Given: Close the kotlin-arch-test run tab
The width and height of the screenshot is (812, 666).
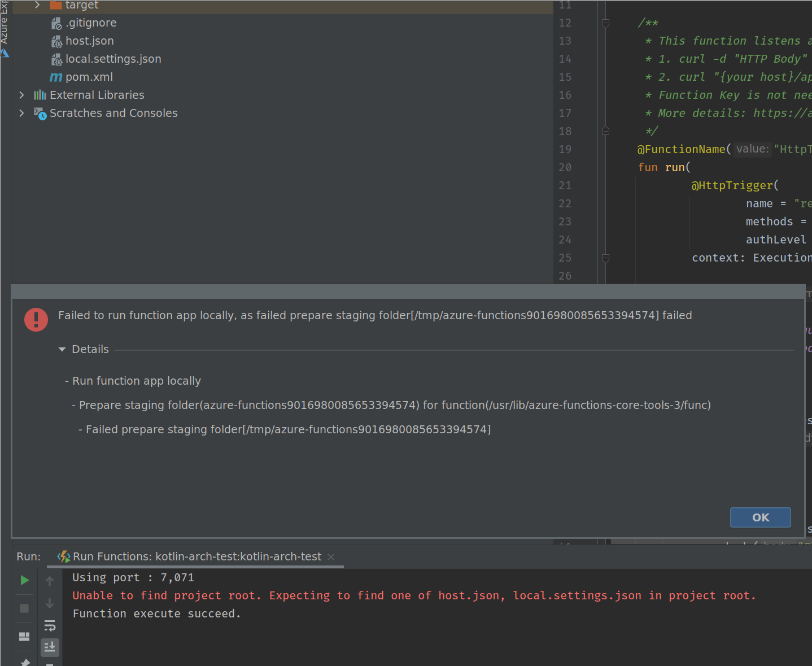Looking at the screenshot, I should point(330,556).
